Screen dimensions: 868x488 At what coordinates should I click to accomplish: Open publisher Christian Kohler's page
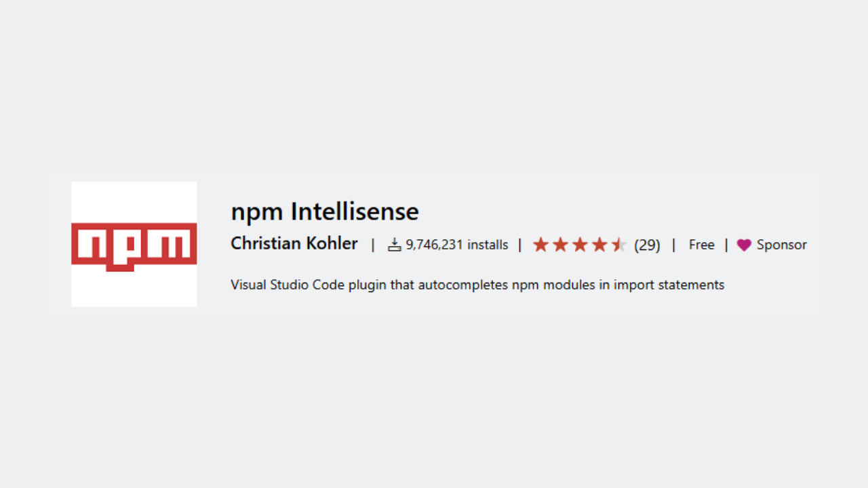click(294, 244)
